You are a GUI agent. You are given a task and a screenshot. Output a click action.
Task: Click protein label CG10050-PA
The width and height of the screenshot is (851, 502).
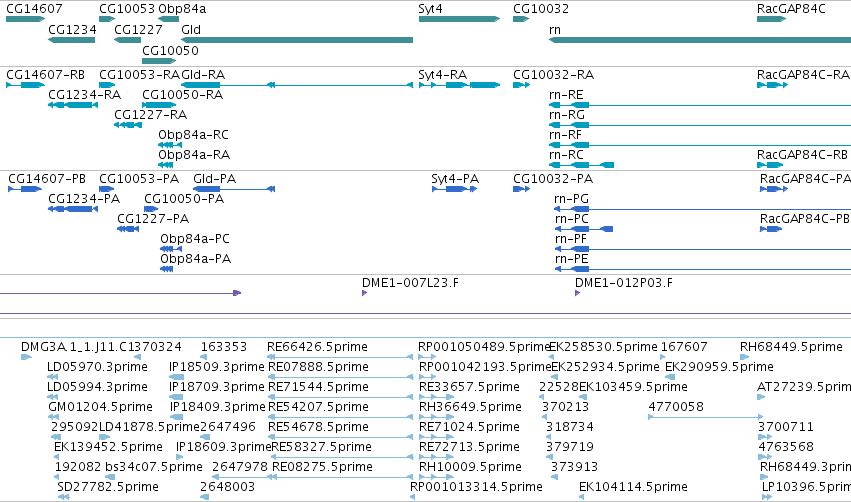pyautogui.click(x=184, y=199)
